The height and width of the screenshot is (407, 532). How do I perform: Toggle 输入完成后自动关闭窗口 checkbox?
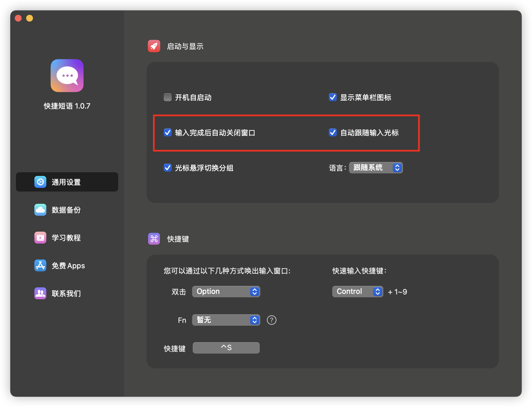[x=168, y=132]
